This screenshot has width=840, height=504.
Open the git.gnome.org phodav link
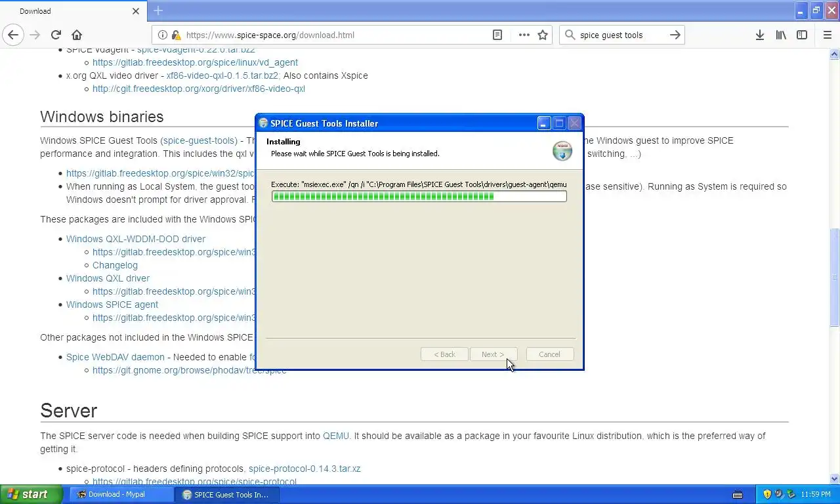coord(189,370)
